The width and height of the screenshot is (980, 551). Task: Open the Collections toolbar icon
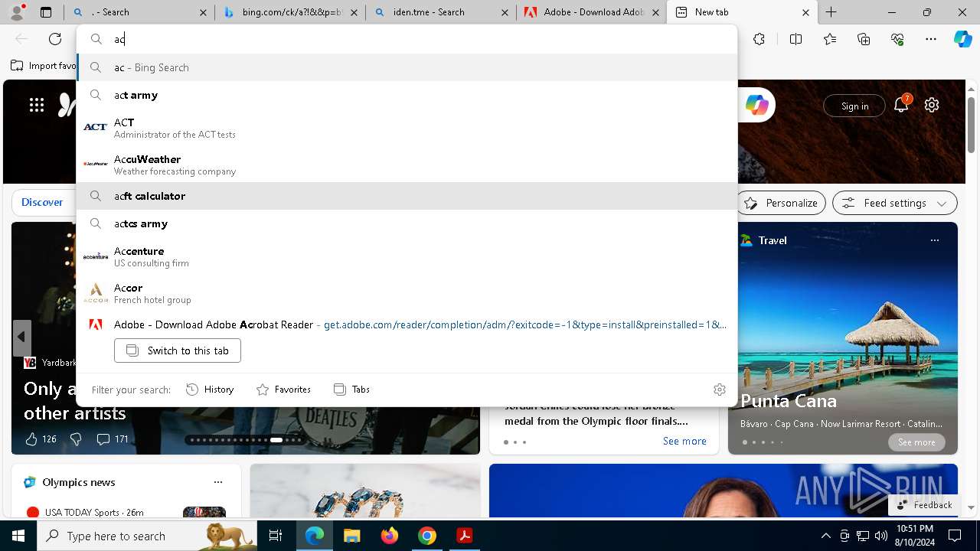[864, 39]
